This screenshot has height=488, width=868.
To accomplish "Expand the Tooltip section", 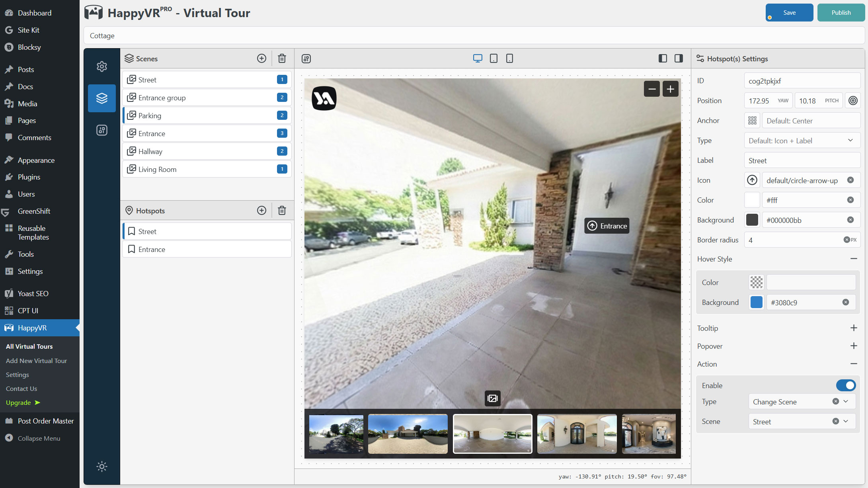I will tap(854, 328).
